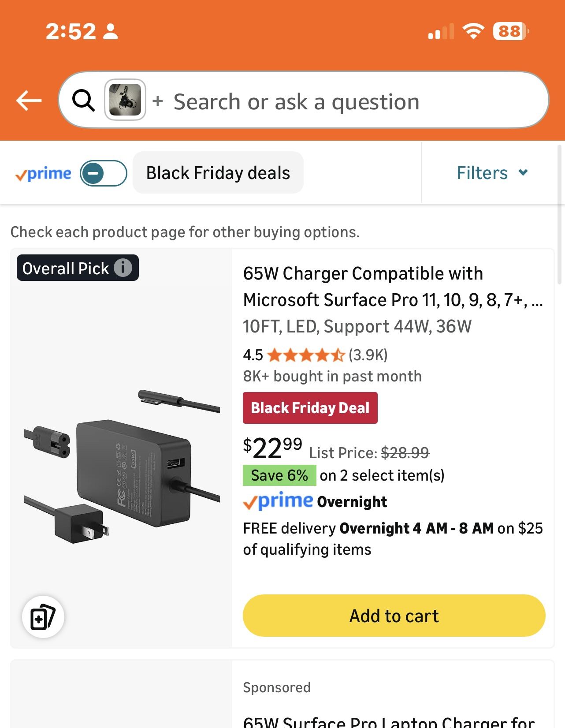
Task: Open the Black Friday Deal badge
Action: [x=310, y=407]
